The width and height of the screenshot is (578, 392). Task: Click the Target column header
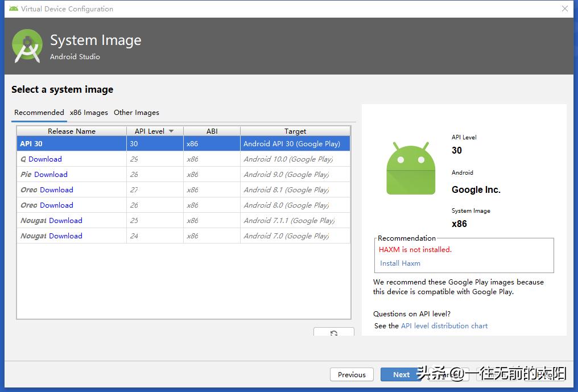(295, 131)
